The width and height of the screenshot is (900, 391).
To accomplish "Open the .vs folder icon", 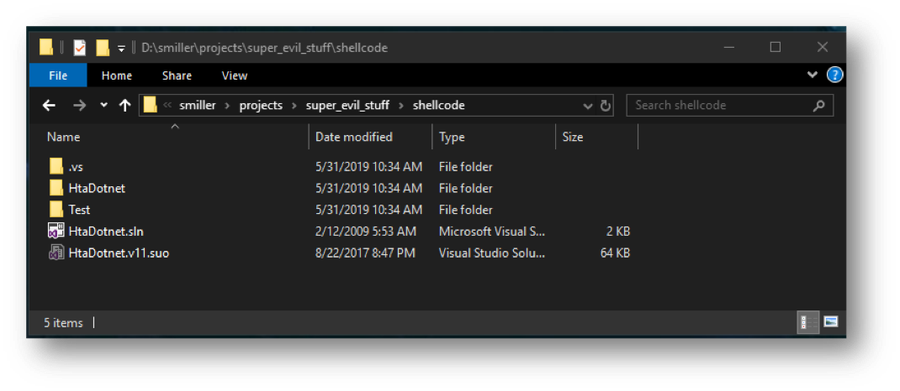I will point(56,167).
